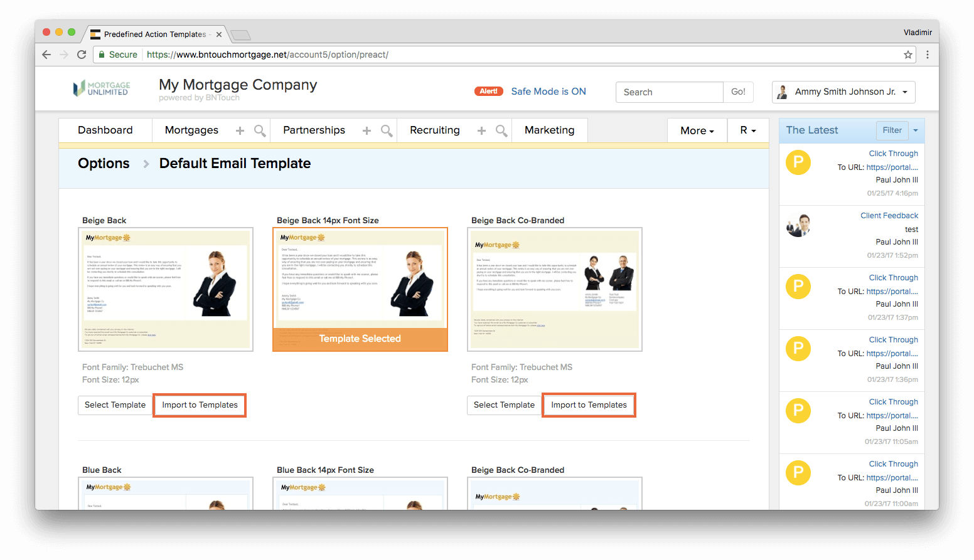The width and height of the screenshot is (974, 560).
Task: Open portal URL in 4:16pm entry
Action: pyautogui.click(x=892, y=167)
